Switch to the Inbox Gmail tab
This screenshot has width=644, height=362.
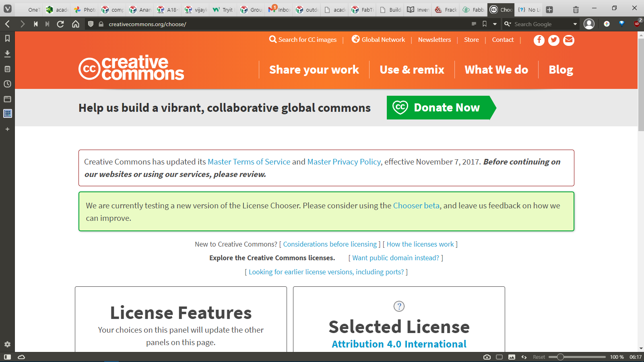pos(279,10)
